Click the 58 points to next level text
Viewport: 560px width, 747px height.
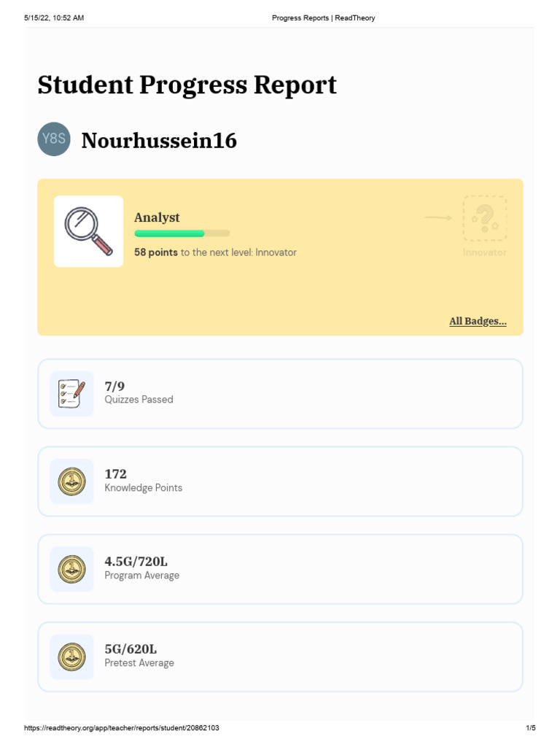[215, 252]
